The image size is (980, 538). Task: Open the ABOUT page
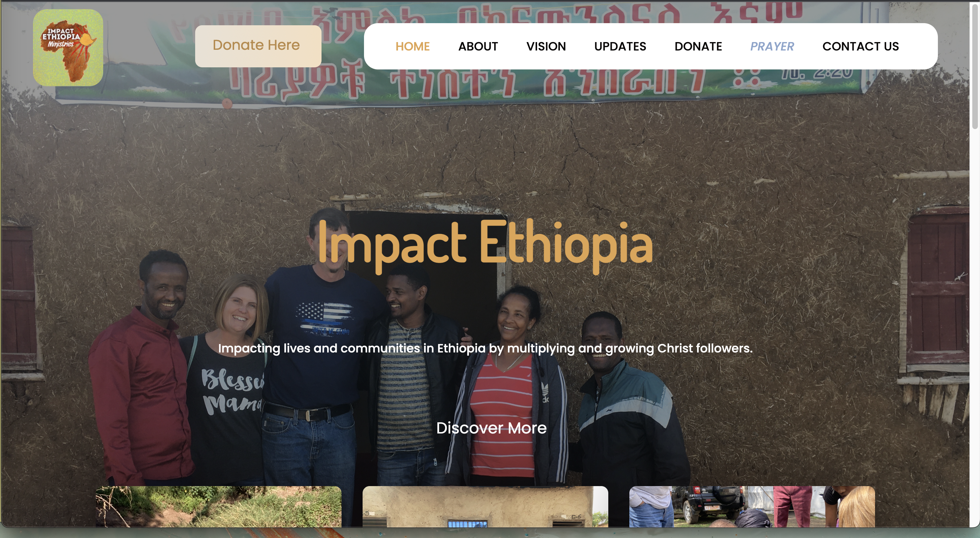coord(478,46)
